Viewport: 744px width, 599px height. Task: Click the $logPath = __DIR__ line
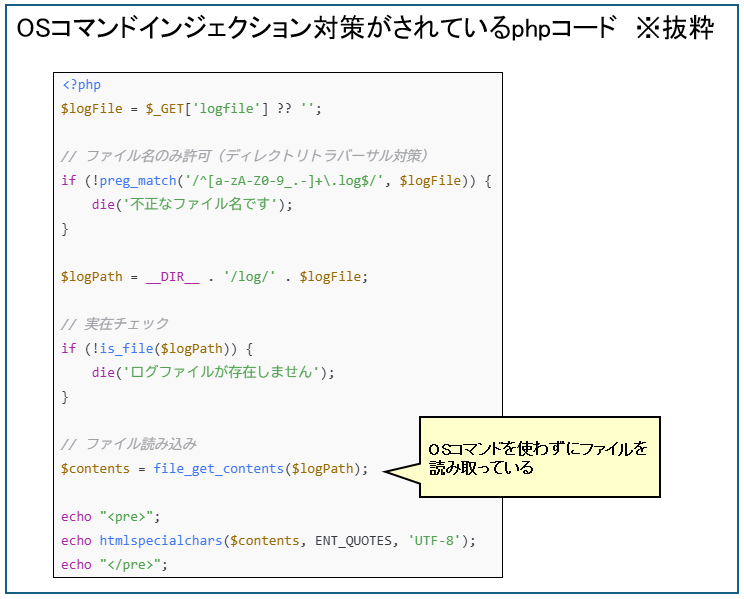pyautogui.click(x=214, y=277)
